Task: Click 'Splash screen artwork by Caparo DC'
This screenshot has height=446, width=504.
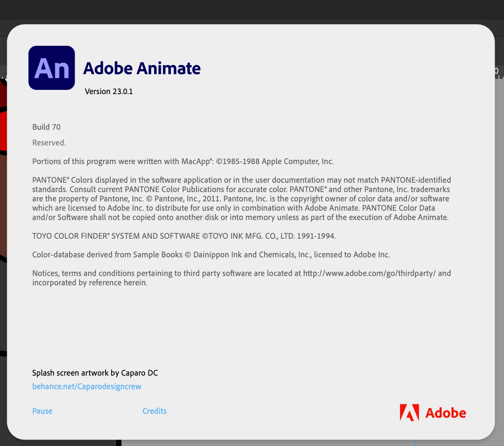Action: 95,373
